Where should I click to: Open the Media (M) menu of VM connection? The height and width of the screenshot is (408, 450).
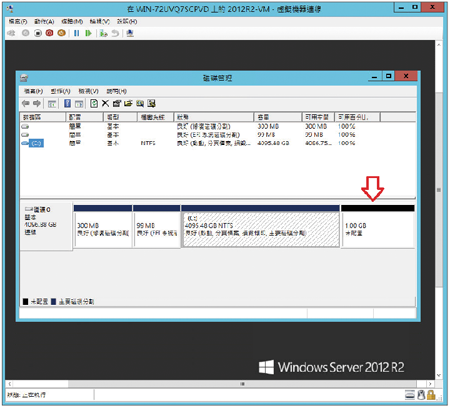pos(72,21)
